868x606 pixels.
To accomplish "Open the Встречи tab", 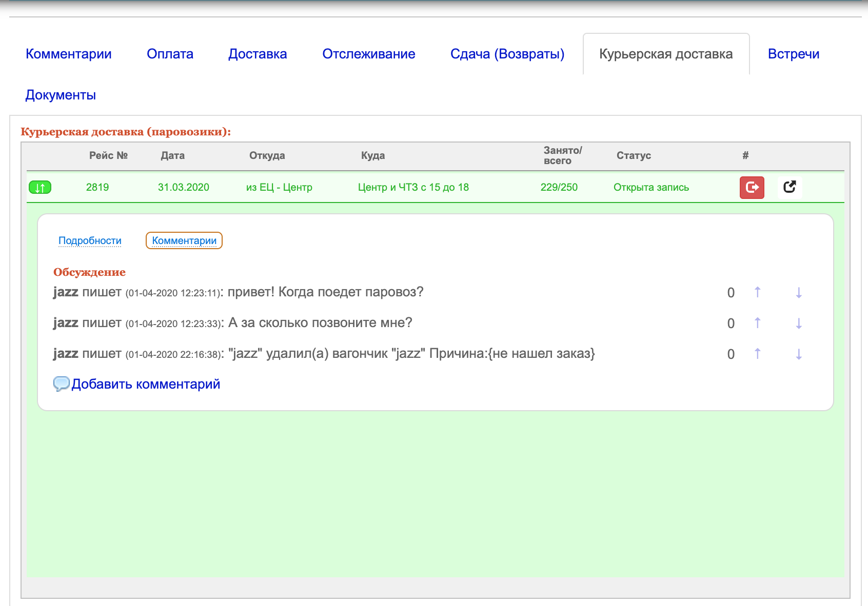I will [794, 54].
